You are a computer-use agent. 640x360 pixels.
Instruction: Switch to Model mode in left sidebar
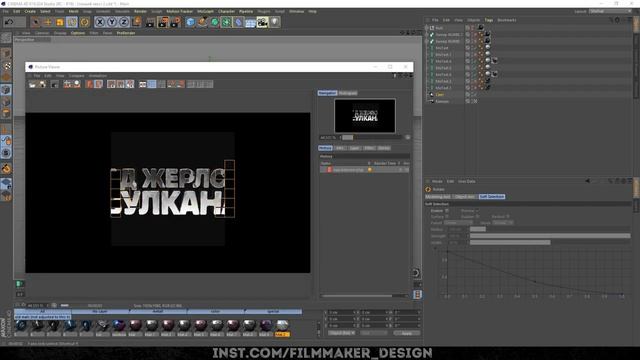6,53
